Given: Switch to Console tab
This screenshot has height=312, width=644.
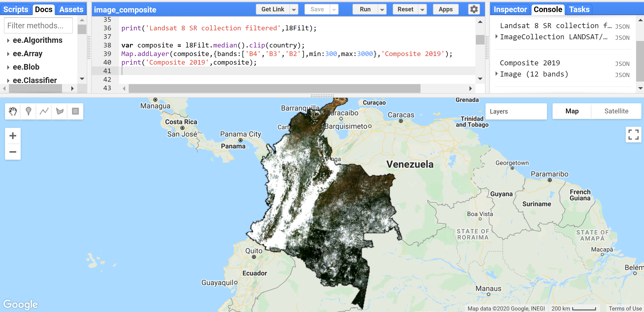Looking at the screenshot, I should [x=548, y=9].
